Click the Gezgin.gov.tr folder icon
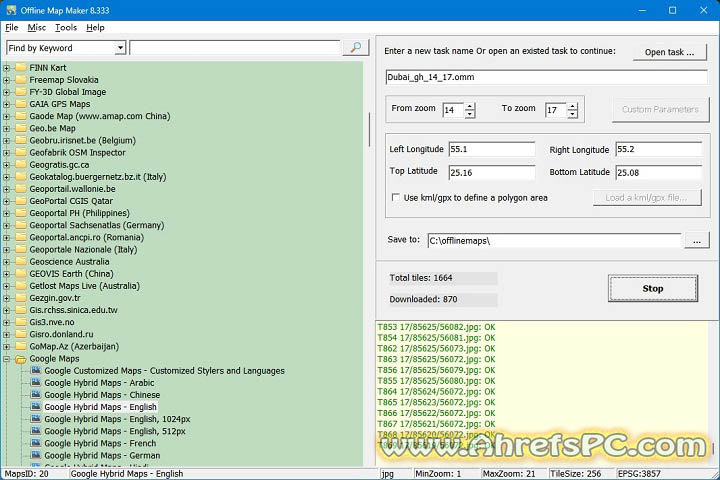This screenshot has height=480, width=720. (21, 298)
